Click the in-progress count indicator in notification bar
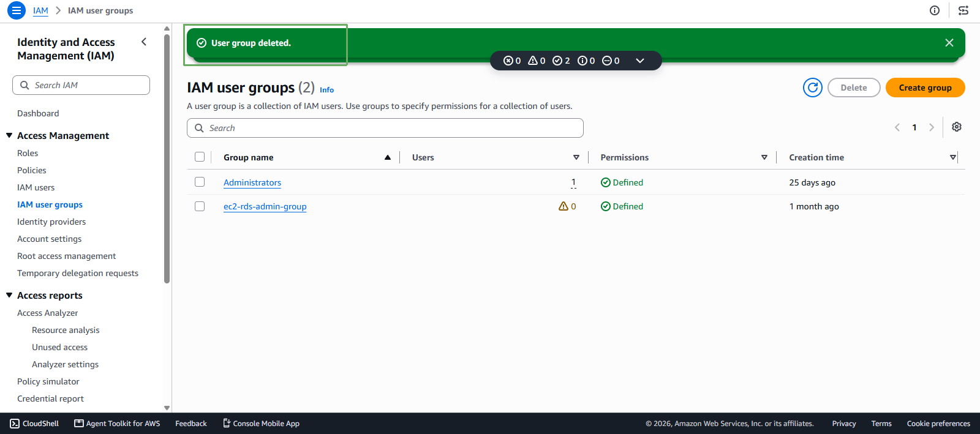The height and width of the screenshot is (434, 980). coord(611,61)
